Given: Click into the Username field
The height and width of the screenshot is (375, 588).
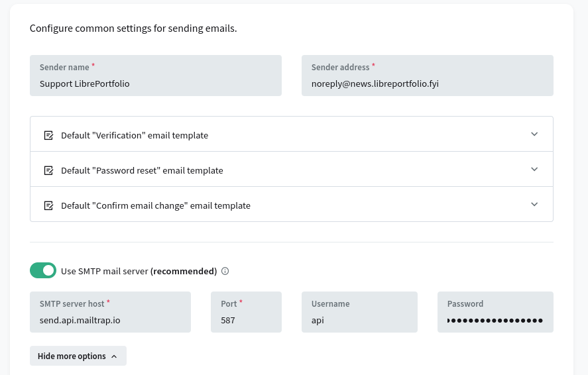Looking at the screenshot, I should click(x=359, y=320).
